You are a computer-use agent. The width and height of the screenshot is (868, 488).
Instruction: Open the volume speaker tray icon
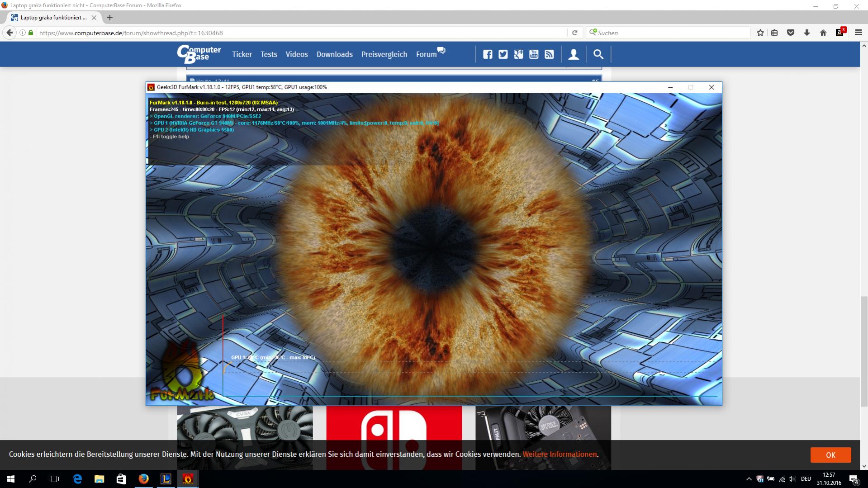pos(792,479)
